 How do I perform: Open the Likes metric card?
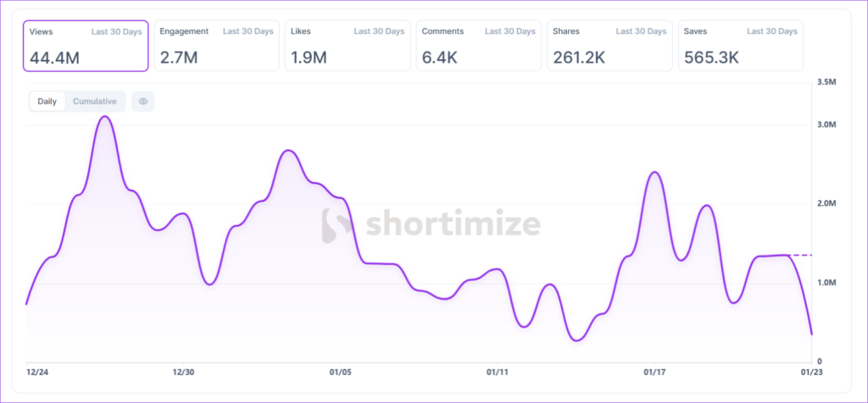348,46
